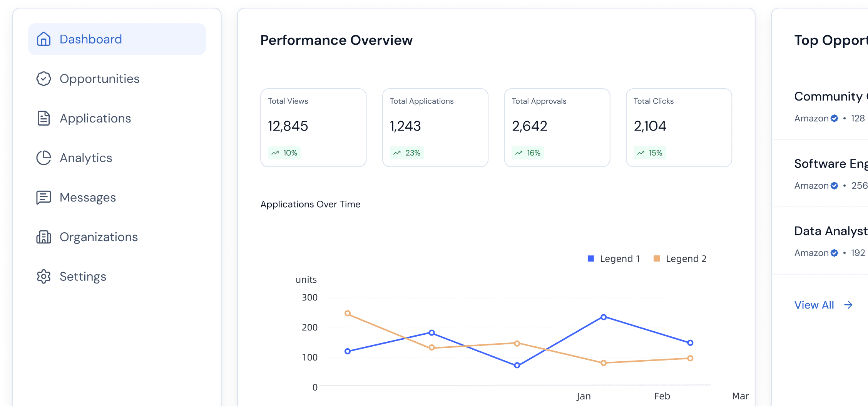Toggle the blue Legend 1 swatch
This screenshot has width=868, height=406.
591,258
